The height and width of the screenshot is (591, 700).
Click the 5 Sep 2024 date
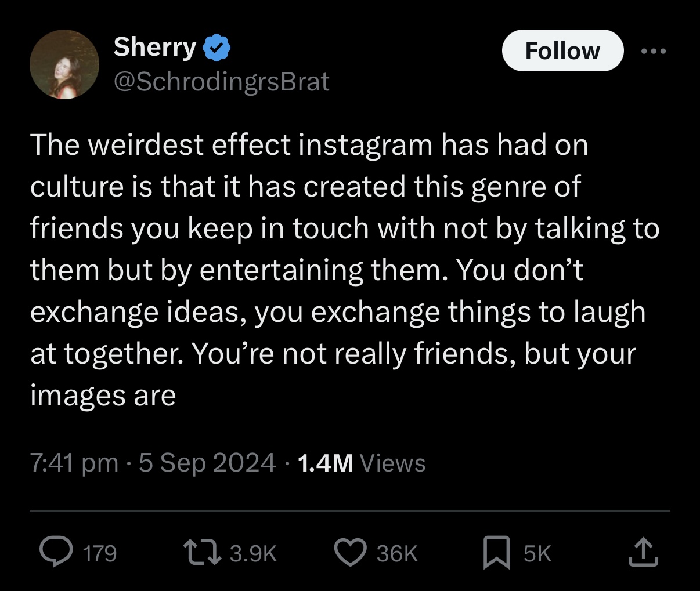[x=207, y=463]
